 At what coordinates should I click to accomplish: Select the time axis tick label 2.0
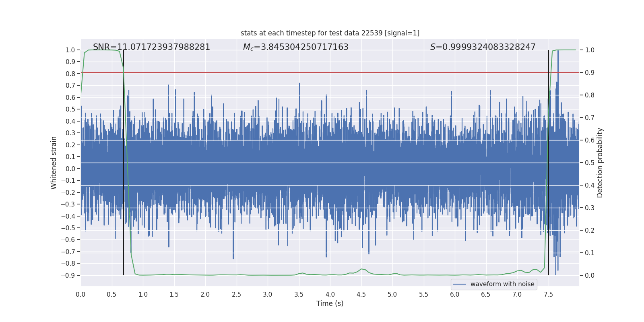[205, 294]
